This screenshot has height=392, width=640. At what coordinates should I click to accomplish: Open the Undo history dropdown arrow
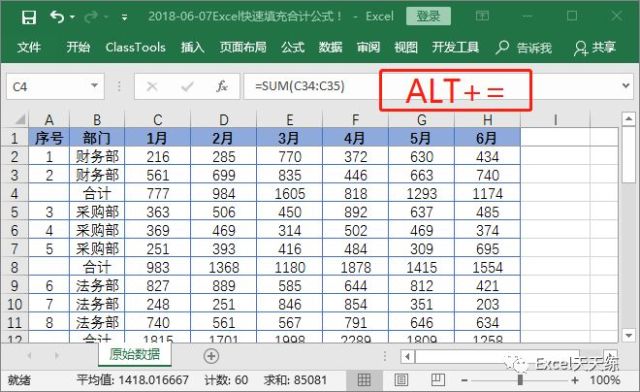72,17
